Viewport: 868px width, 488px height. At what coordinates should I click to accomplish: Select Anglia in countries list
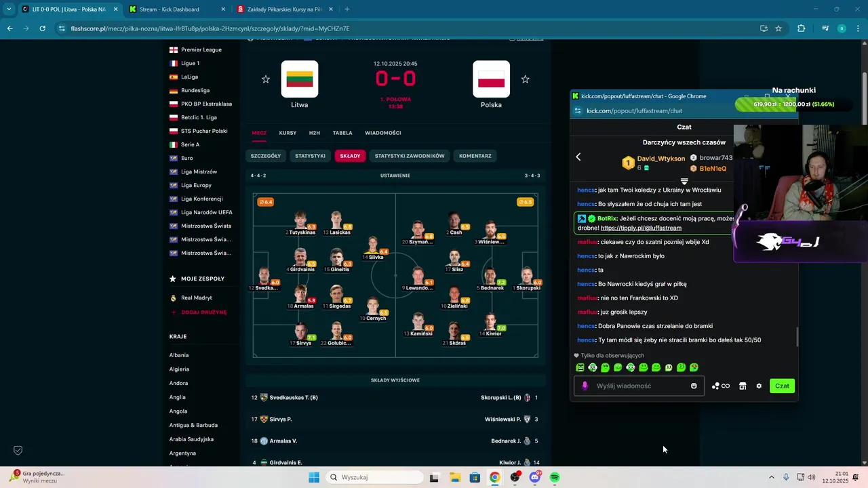click(x=178, y=397)
